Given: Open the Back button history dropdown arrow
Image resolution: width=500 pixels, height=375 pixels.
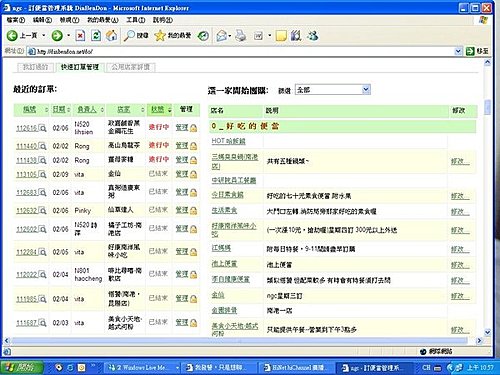Looking at the screenshot, I should point(44,35).
